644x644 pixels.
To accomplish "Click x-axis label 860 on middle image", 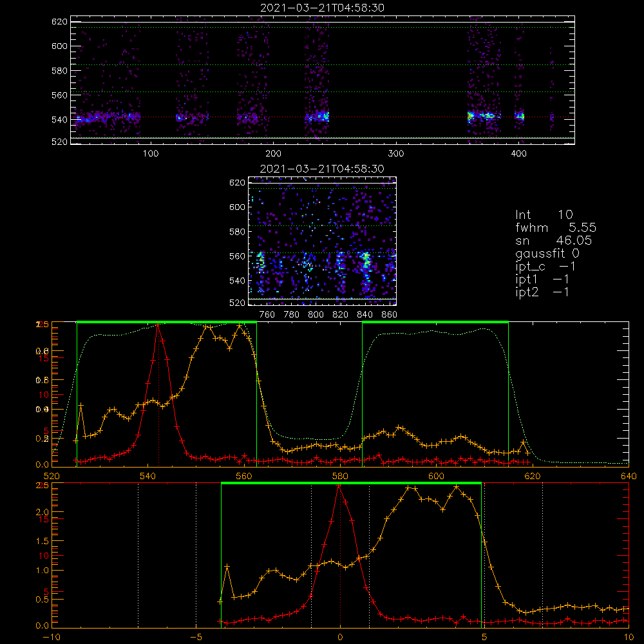I will click(390, 315).
